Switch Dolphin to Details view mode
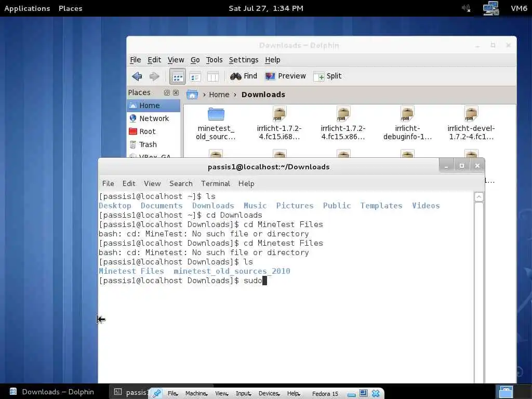Viewport: 532px width, 399px height. click(195, 77)
